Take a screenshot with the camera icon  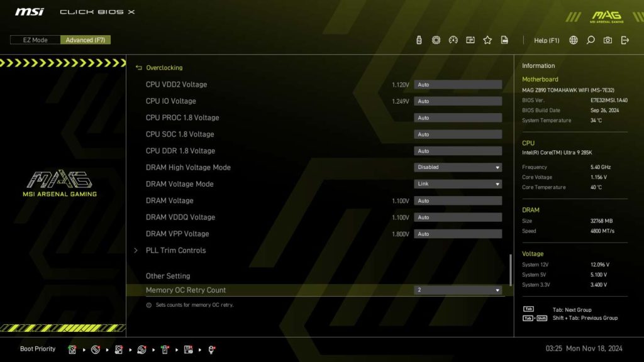tap(608, 40)
